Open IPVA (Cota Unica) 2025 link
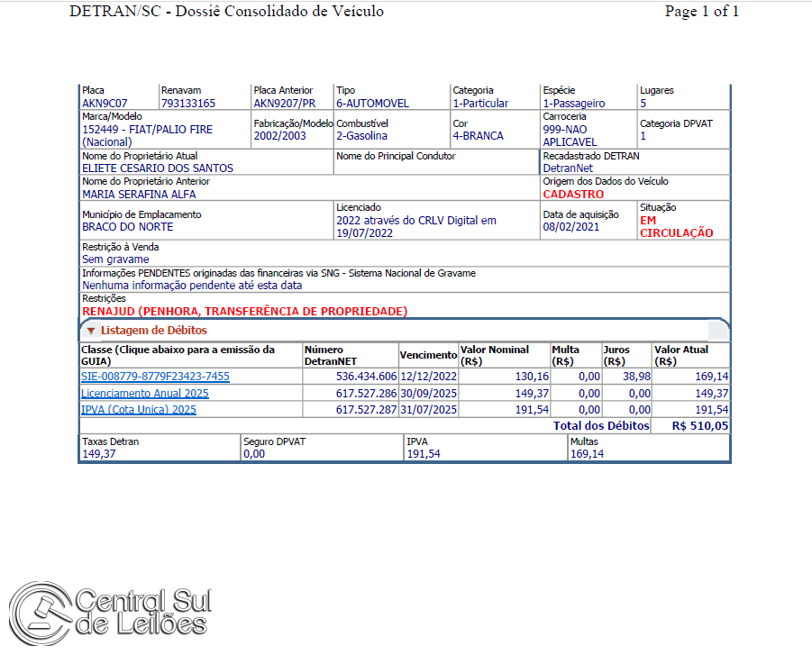Image resolution: width=812 pixels, height=655 pixels. tap(139, 410)
